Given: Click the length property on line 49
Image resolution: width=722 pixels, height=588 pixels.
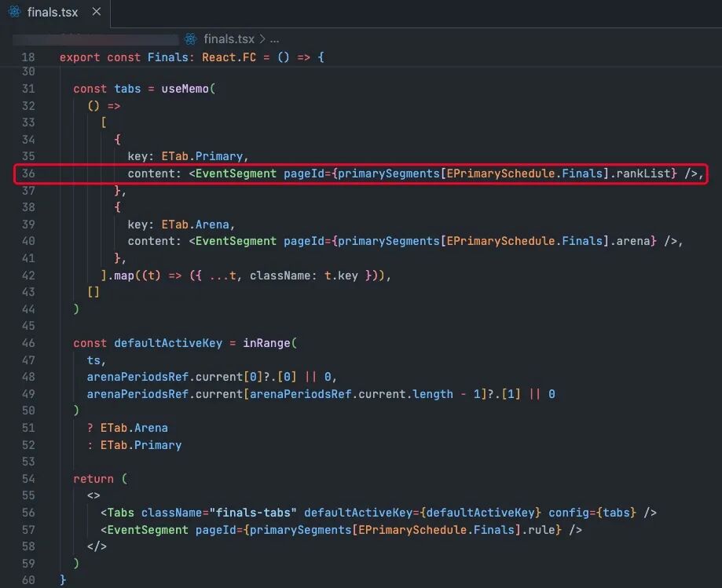Looking at the screenshot, I should [x=433, y=394].
